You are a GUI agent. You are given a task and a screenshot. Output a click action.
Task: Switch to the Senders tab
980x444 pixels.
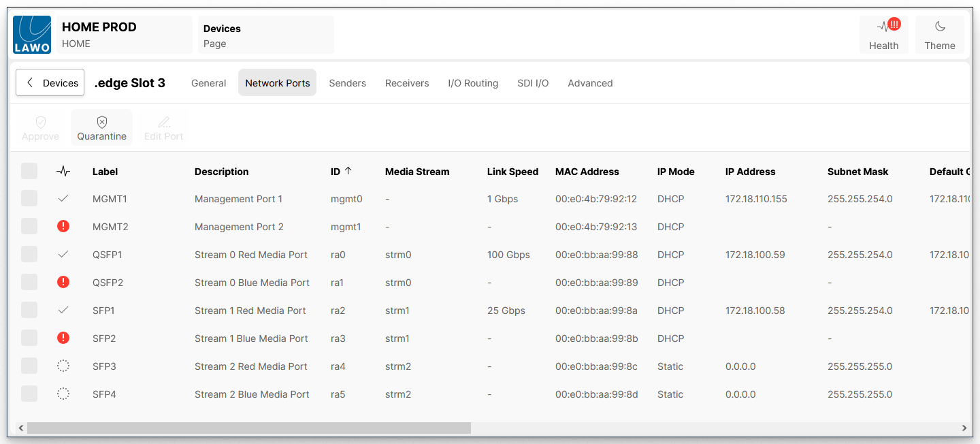point(347,83)
